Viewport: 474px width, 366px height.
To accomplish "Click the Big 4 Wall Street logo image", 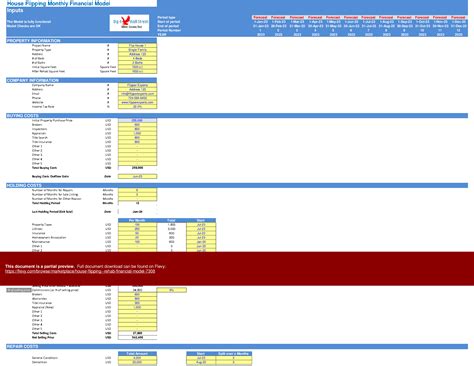I will tap(129, 23).
